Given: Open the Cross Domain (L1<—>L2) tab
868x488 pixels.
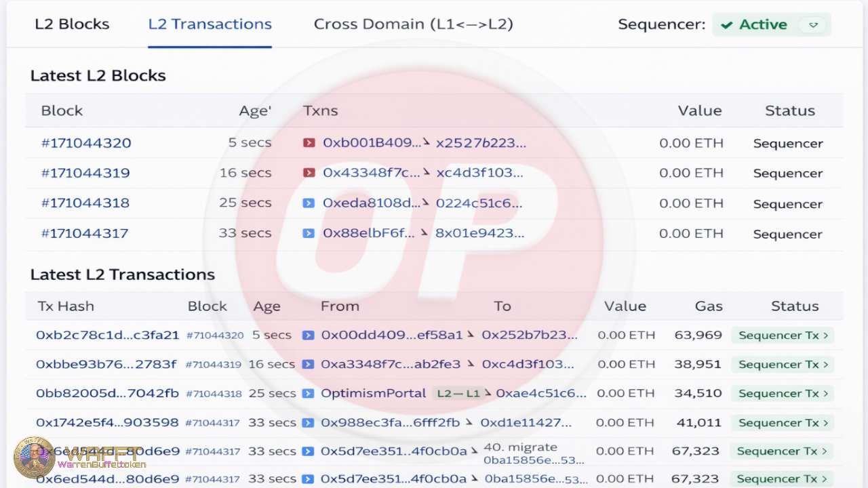Looking at the screenshot, I should tap(414, 24).
